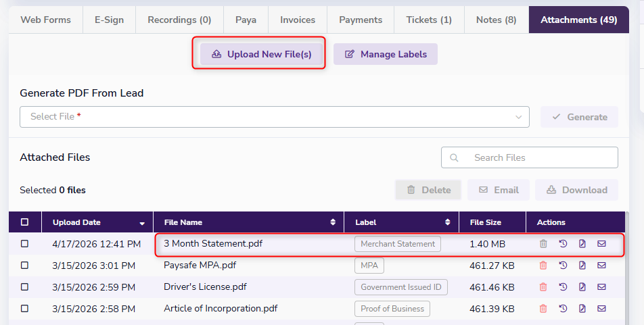Open file icon for Paysafe MPA.pdf
Viewport: 644px width, 325px height.
[x=582, y=266]
